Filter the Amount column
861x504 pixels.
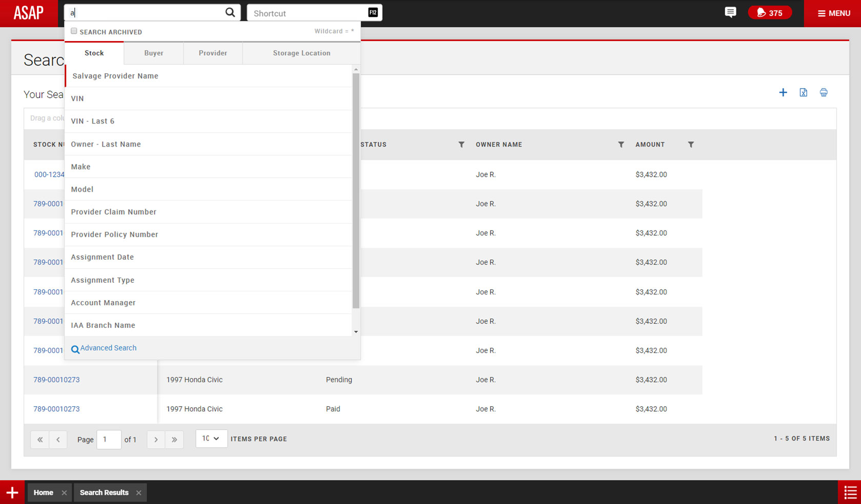(690, 144)
